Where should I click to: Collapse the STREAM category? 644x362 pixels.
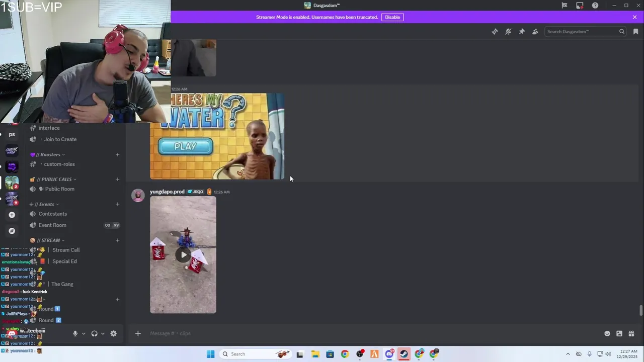coord(47,240)
